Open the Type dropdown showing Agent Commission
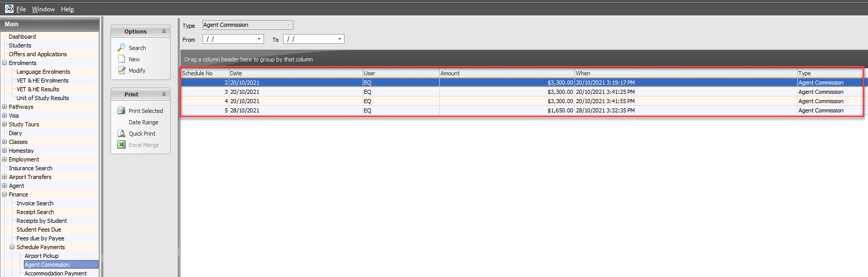 pyautogui.click(x=288, y=25)
